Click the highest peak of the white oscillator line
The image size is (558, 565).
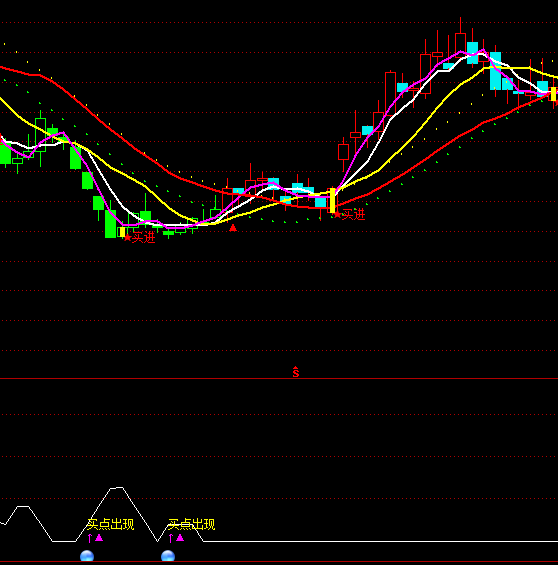pyautogui.click(x=117, y=488)
